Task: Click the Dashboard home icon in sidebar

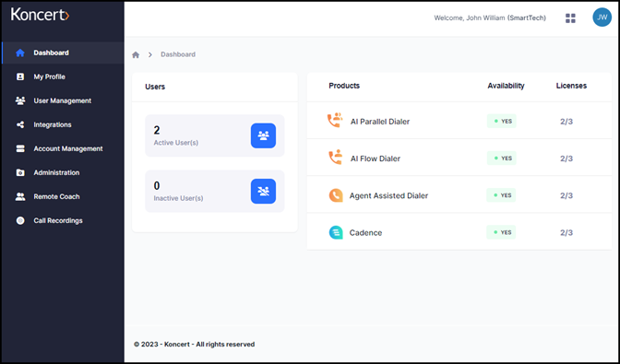Action: [x=20, y=53]
